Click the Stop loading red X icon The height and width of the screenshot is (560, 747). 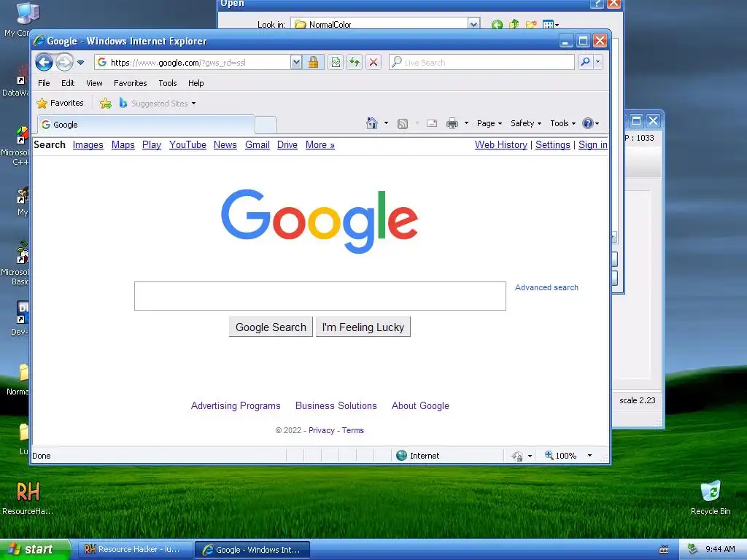(373, 63)
